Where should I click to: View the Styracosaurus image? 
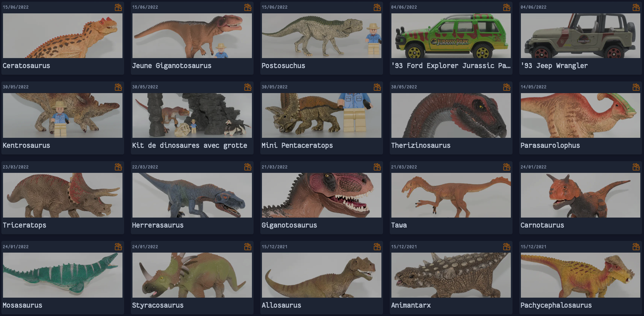pyautogui.click(x=192, y=275)
